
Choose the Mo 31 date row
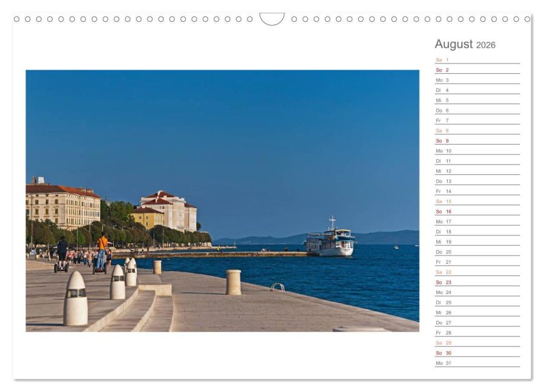pyautogui.click(x=477, y=363)
